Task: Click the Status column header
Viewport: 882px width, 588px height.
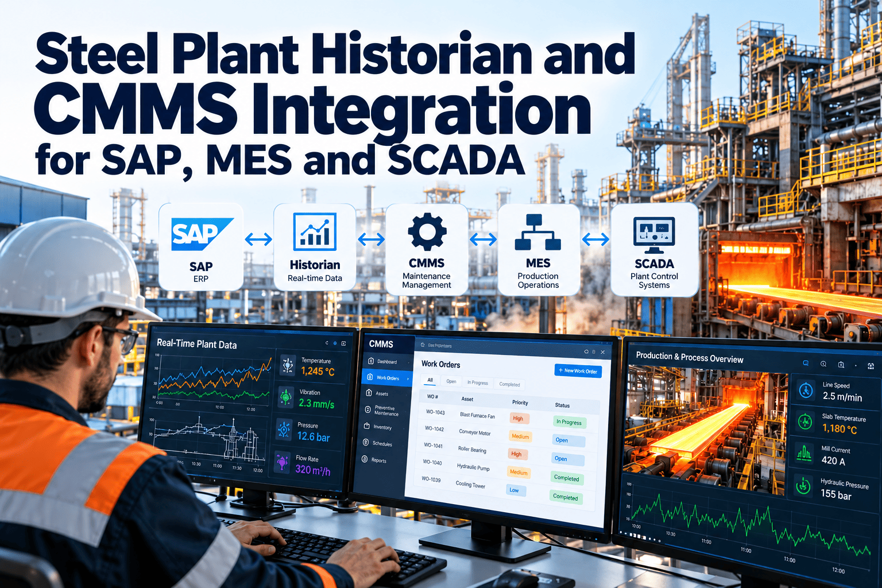Action: [x=562, y=405]
